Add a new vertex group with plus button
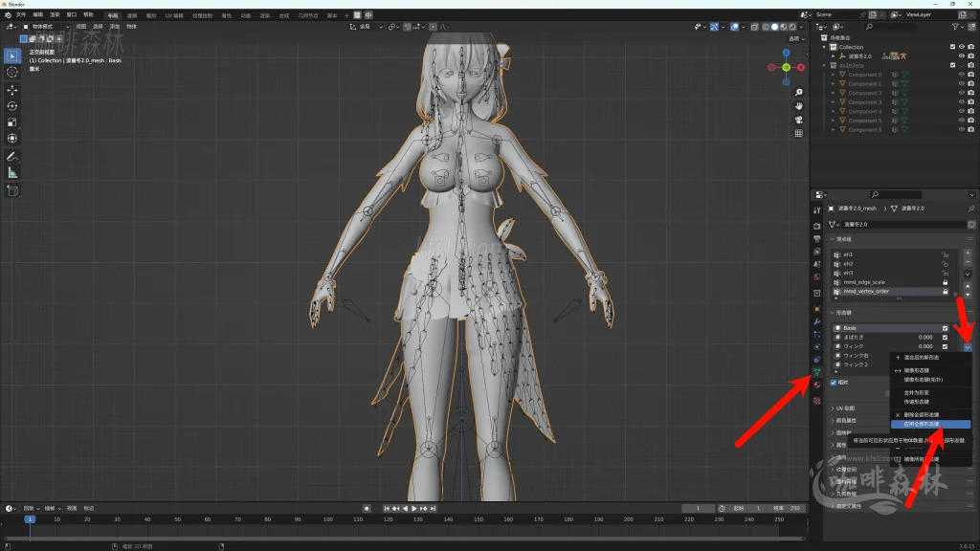The image size is (980, 551). 968,253
